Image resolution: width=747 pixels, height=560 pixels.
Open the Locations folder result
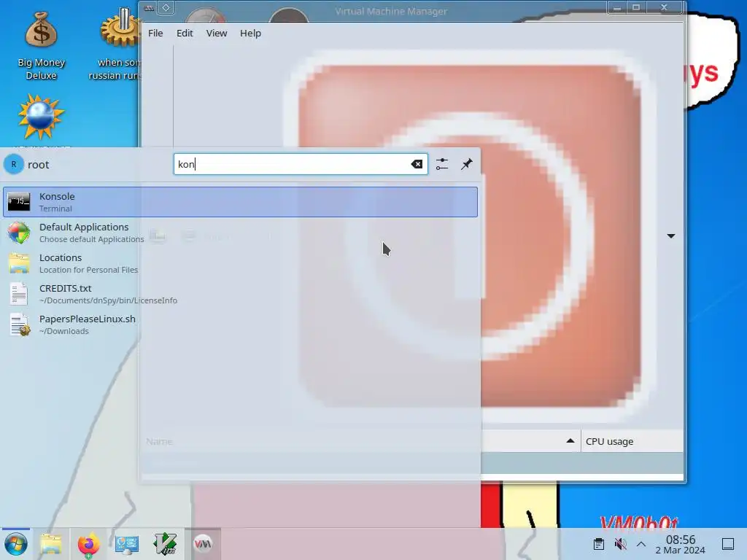[240, 263]
